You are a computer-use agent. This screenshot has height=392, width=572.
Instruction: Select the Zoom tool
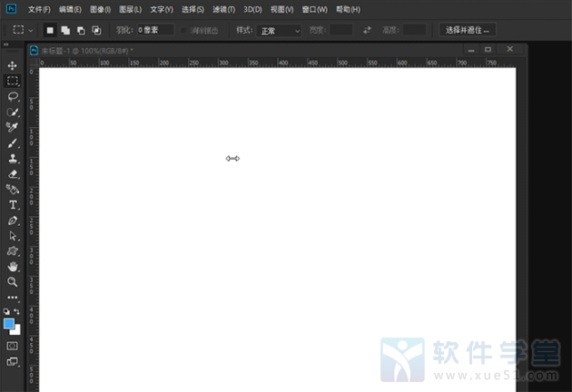pyautogui.click(x=13, y=282)
